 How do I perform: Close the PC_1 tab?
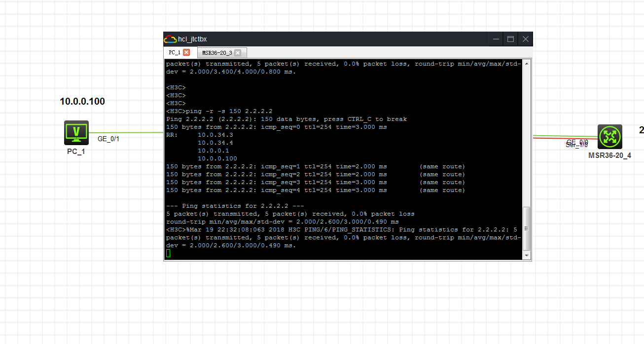point(186,52)
